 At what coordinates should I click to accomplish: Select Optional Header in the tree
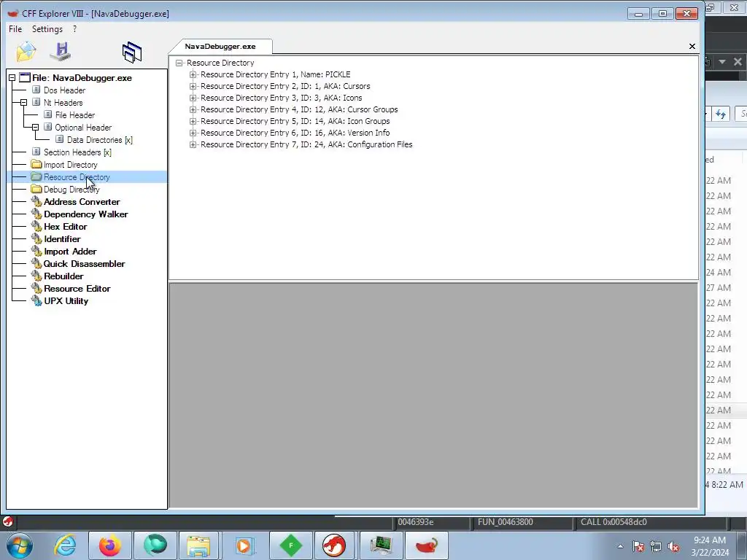83,127
